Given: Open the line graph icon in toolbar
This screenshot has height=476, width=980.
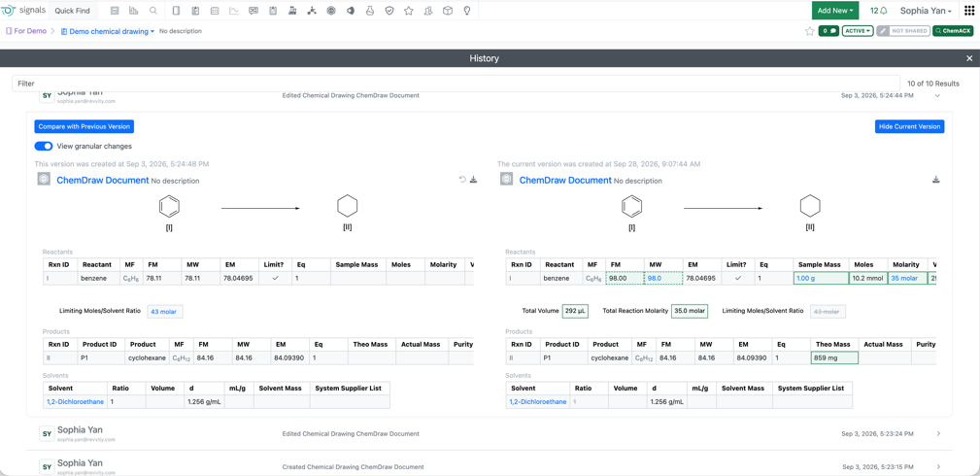Looking at the screenshot, I should point(234,11).
